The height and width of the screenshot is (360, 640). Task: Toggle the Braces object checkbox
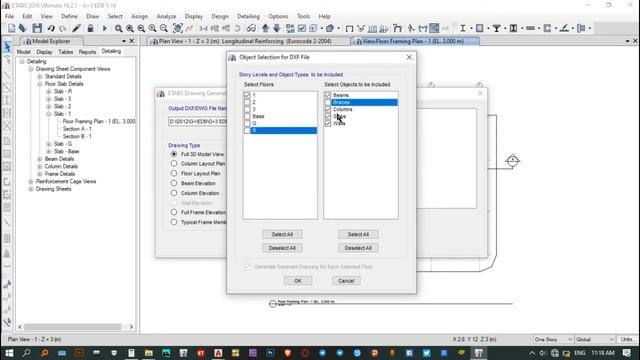(x=328, y=102)
